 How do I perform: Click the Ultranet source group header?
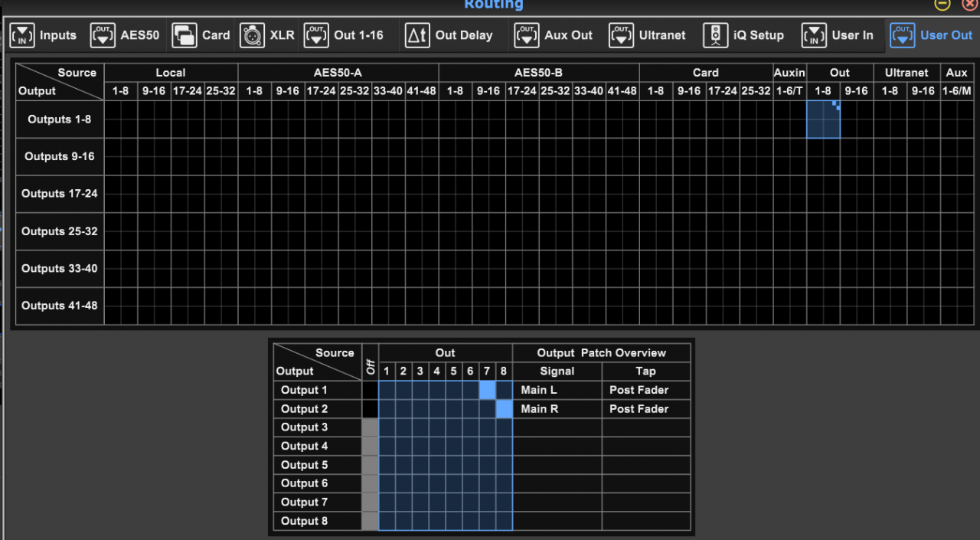[x=906, y=73]
